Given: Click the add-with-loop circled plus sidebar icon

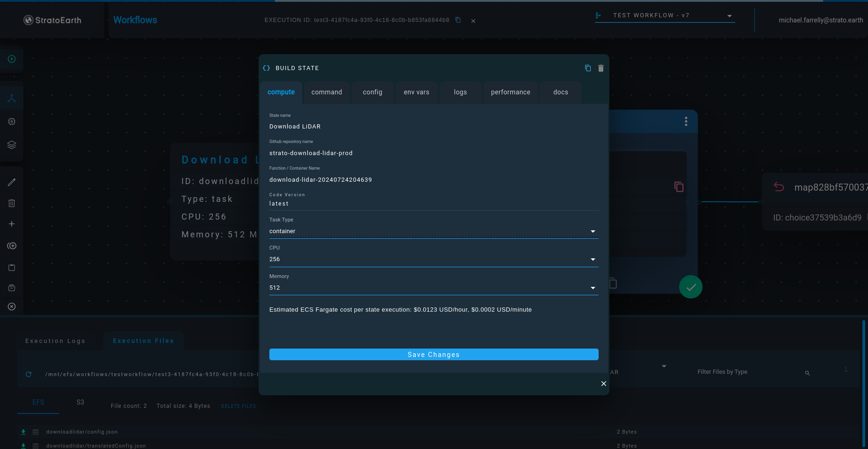Looking at the screenshot, I should (12, 246).
